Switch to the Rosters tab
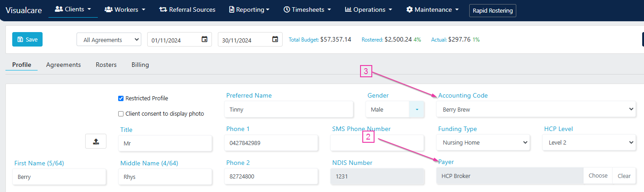The image size is (644, 192). tap(106, 65)
